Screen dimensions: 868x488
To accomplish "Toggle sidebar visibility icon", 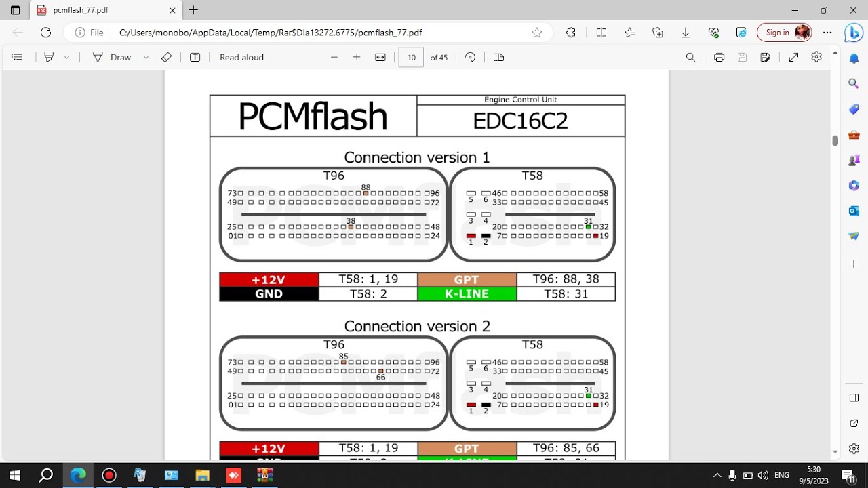I will coord(854,397).
